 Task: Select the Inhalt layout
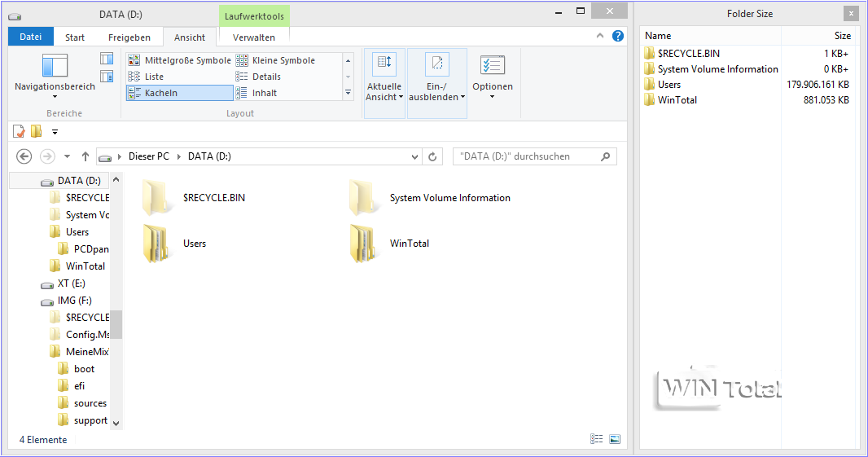click(x=256, y=93)
